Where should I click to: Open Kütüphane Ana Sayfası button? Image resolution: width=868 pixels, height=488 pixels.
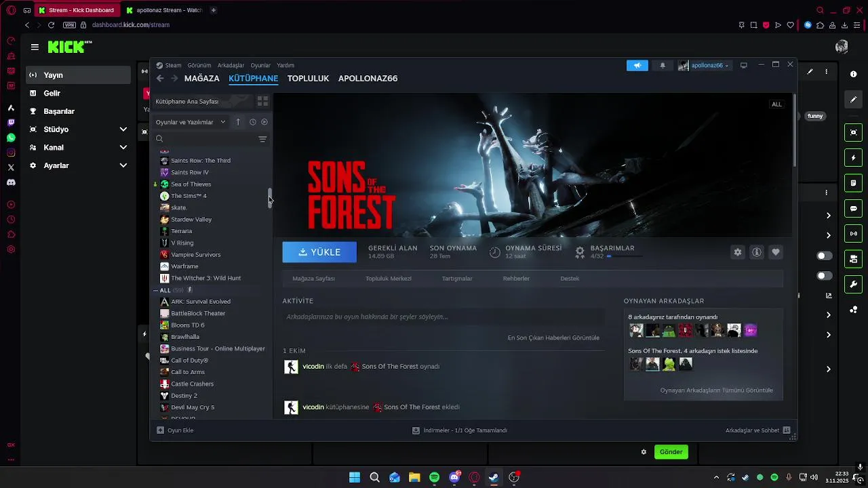203,101
